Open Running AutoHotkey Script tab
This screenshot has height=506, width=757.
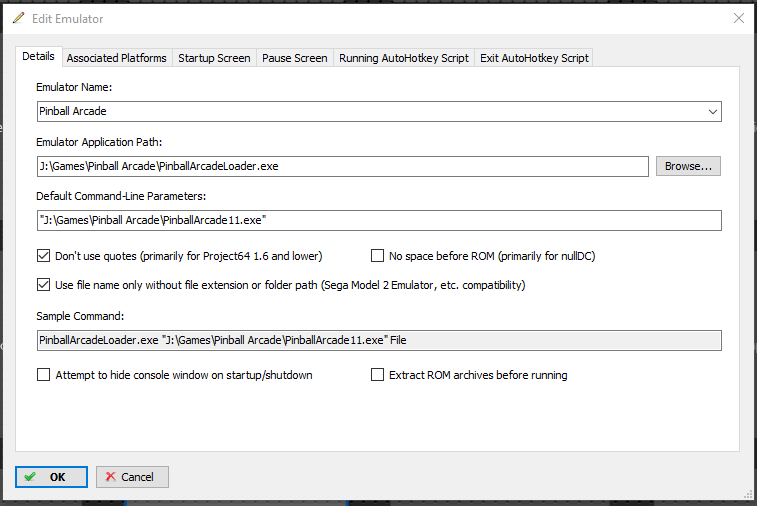[404, 58]
